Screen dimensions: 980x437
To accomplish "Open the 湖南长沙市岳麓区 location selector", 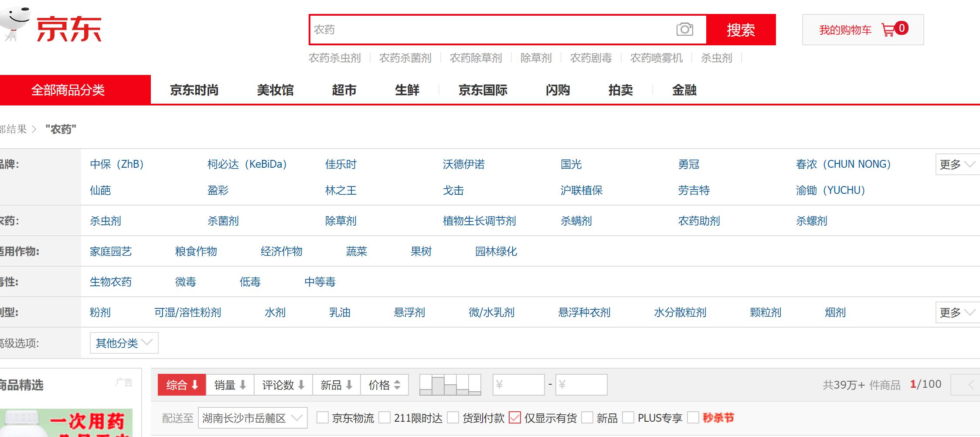I will coord(252,418).
